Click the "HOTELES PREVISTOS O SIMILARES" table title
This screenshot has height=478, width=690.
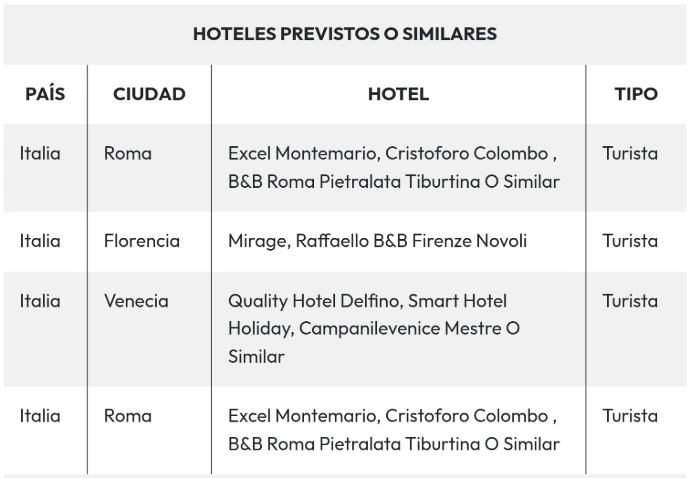344,34
